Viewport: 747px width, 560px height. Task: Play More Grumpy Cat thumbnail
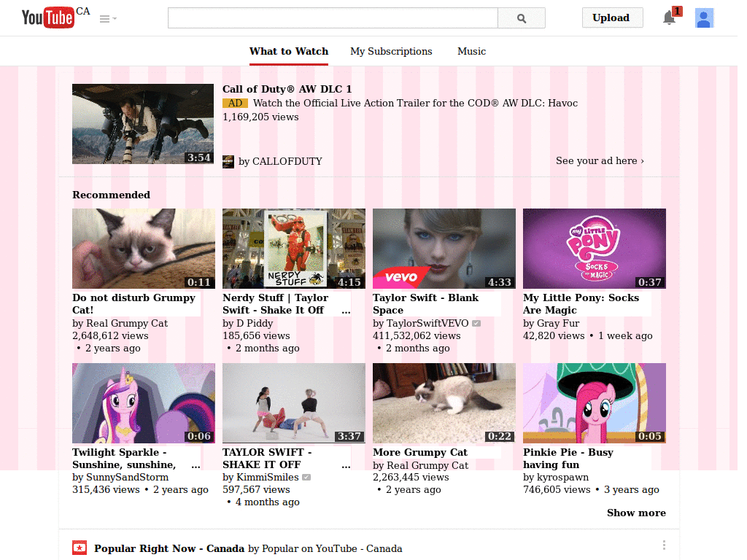(444, 403)
